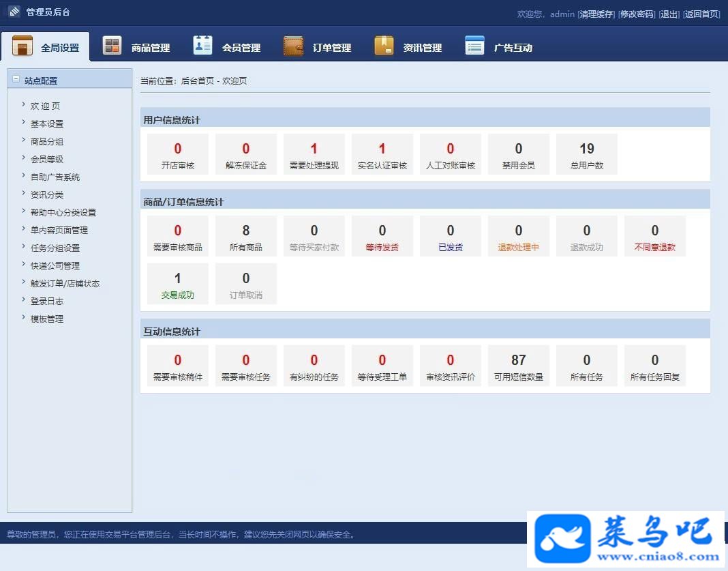Open 自助广告系统 in the sidebar
Viewport: 728px width, 571px height.
point(55,177)
